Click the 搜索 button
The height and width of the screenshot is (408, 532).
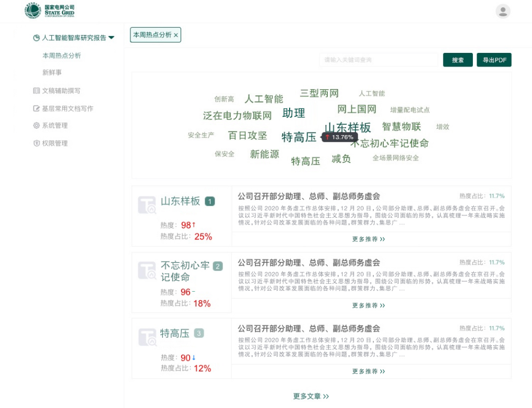(458, 60)
